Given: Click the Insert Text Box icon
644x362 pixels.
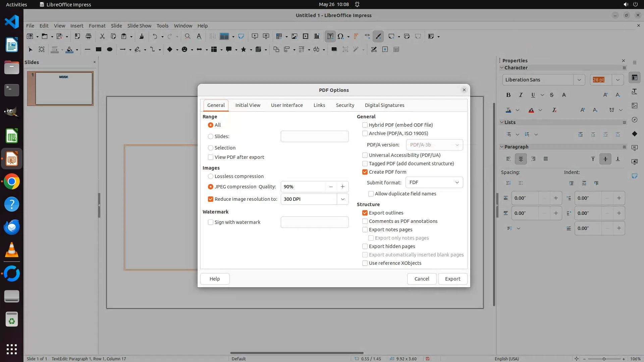Looking at the screenshot, I should coord(330,36).
